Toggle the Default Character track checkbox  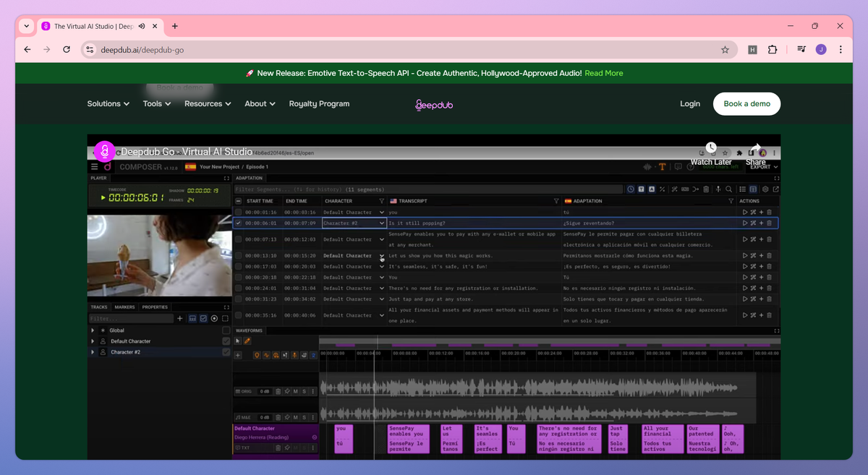click(x=226, y=341)
